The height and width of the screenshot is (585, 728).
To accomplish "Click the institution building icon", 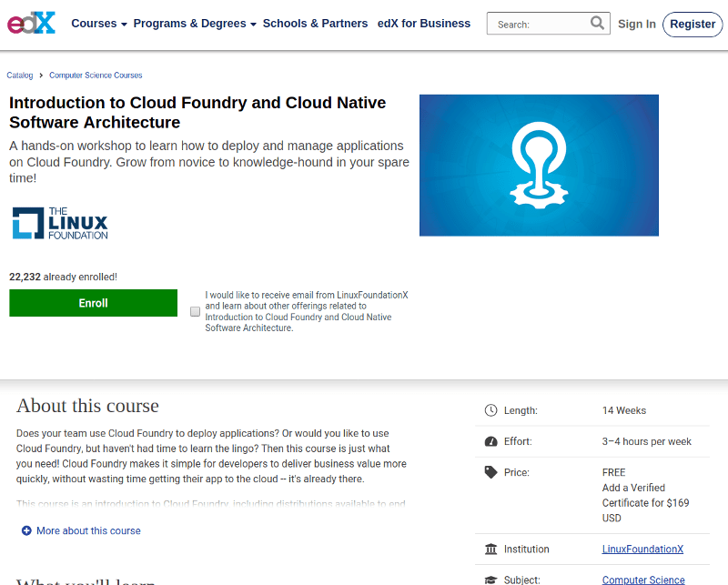I will pos(490,550).
